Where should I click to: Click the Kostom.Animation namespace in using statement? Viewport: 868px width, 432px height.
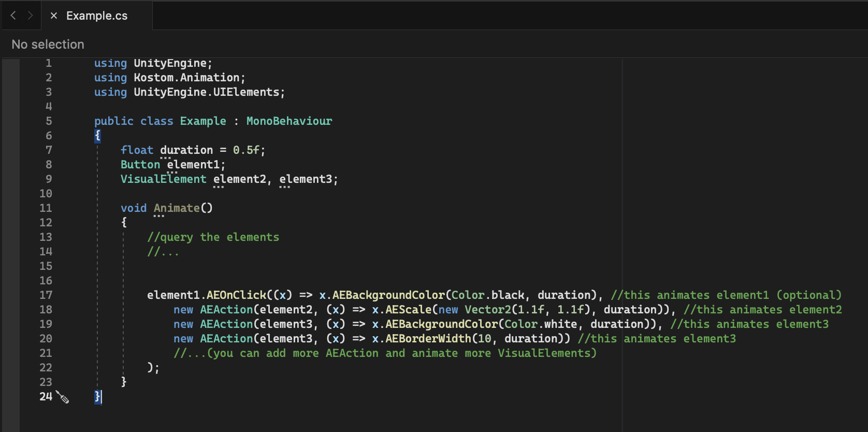(187, 77)
